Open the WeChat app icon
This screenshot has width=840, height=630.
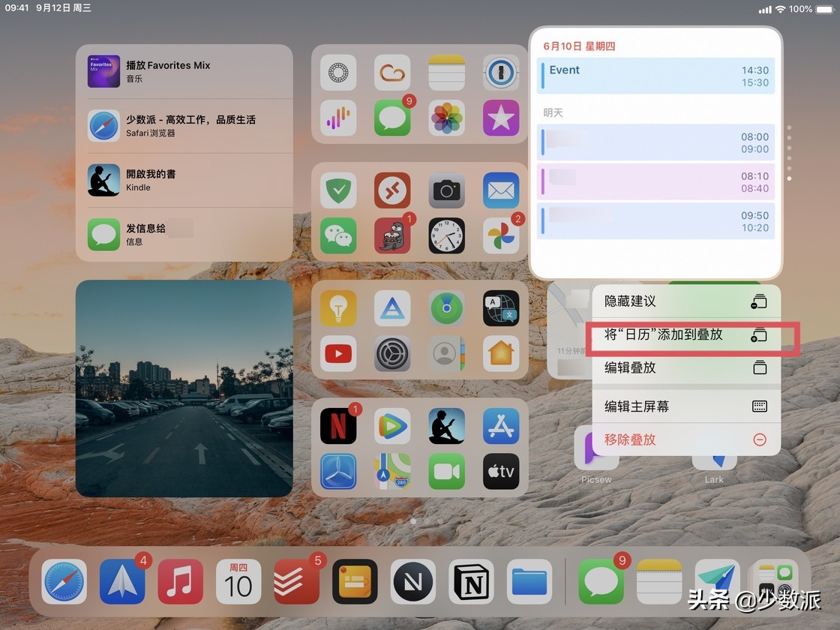coord(338,235)
